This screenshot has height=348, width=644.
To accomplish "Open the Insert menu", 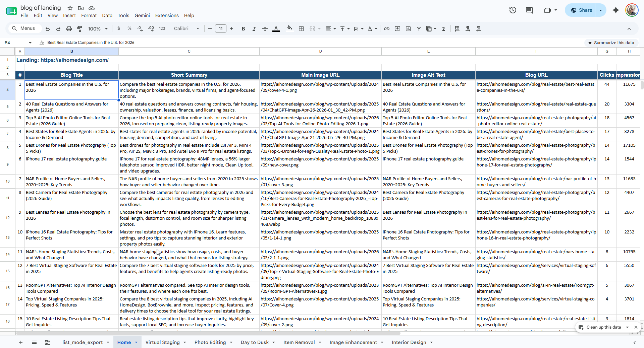I will click(x=69, y=15).
